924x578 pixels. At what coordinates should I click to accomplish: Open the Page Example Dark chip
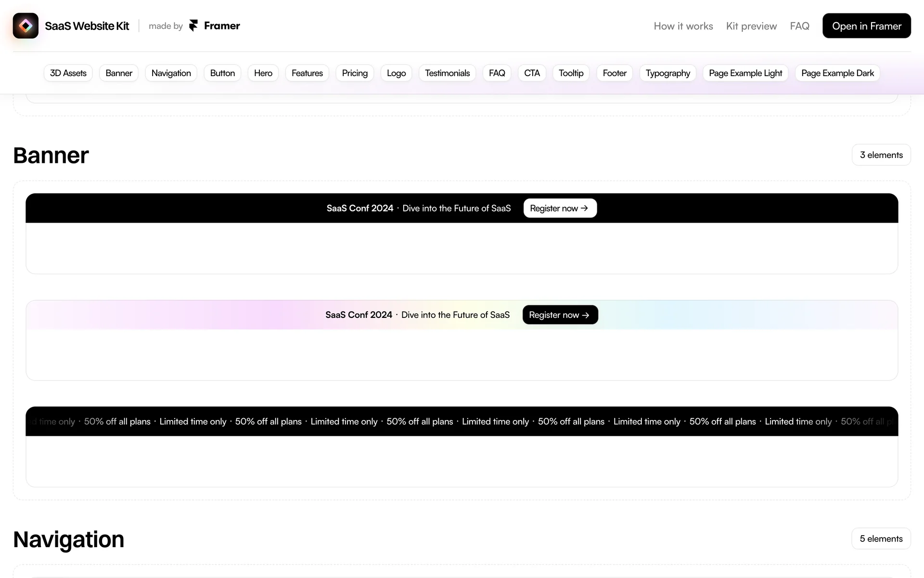(837, 73)
